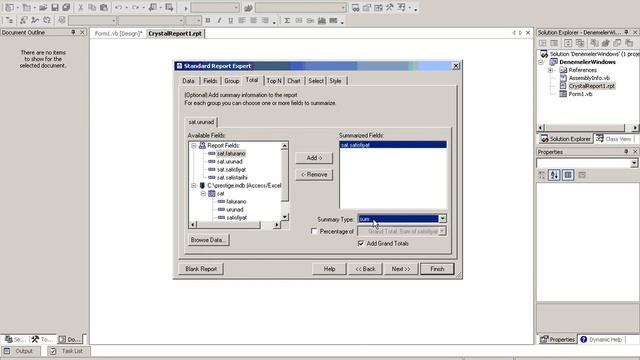
Task: Pin the Document Outline panel
Action: pos(73,32)
